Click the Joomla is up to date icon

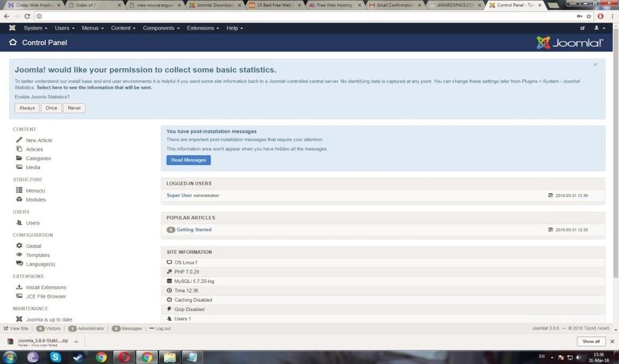point(19,319)
